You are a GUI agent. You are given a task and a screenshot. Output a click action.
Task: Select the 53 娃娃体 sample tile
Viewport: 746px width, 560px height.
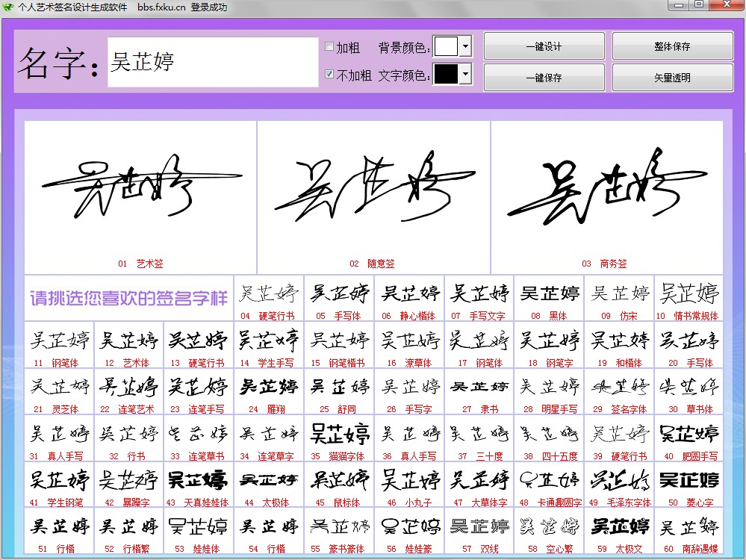[199, 531]
